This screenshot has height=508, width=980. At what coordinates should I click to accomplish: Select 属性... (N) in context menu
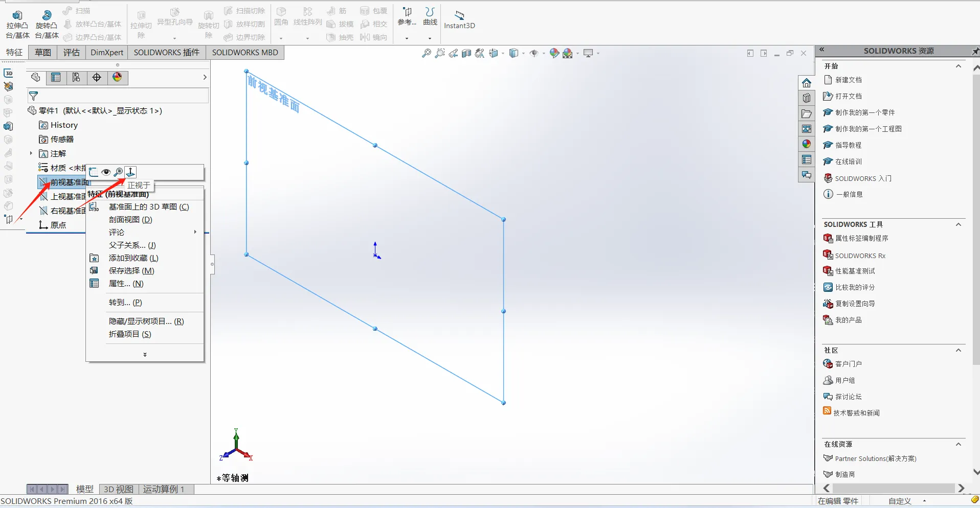tap(145, 283)
